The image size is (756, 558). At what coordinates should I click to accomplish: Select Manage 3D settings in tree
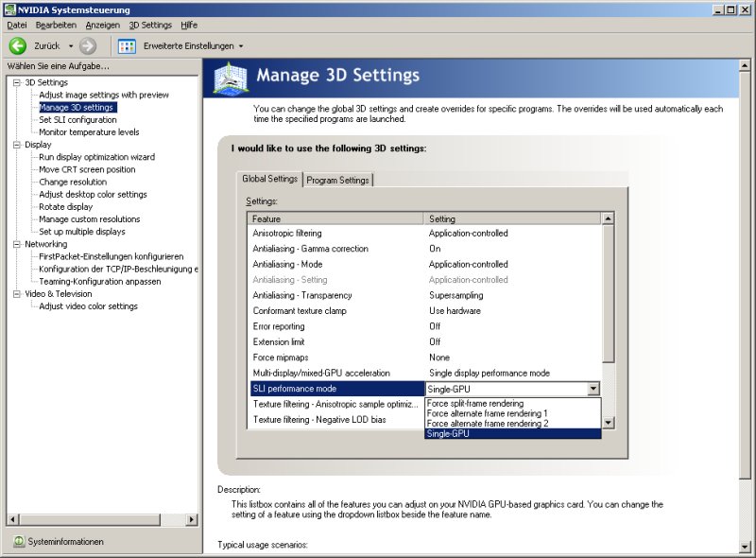77,108
